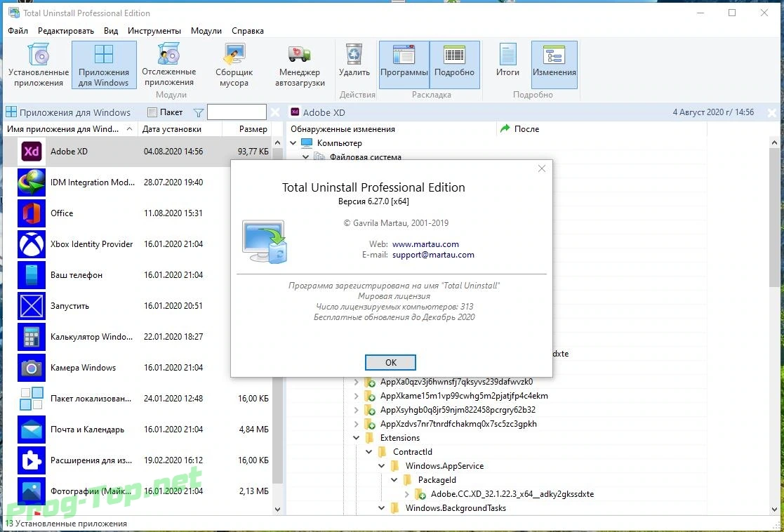Sort by Размер column header
The width and height of the screenshot is (784, 532).
[246, 129]
